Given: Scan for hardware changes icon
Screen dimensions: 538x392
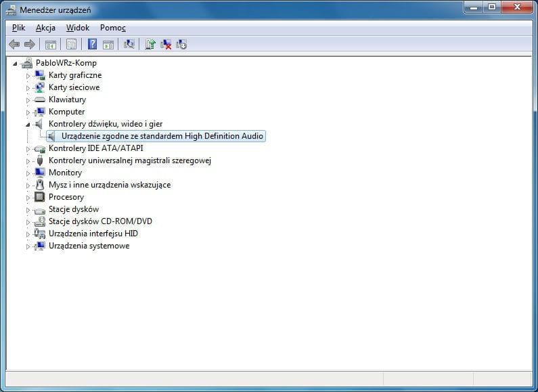Looking at the screenshot, I should pos(129,44).
